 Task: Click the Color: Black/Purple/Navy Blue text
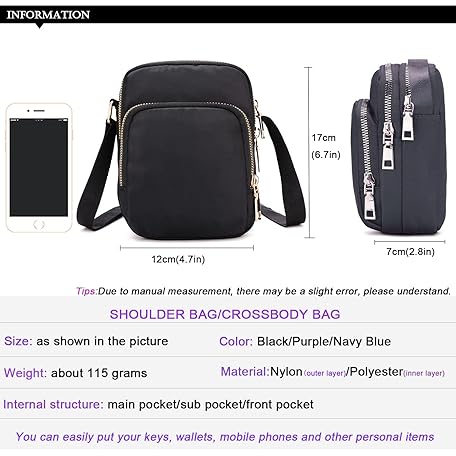coord(305,341)
